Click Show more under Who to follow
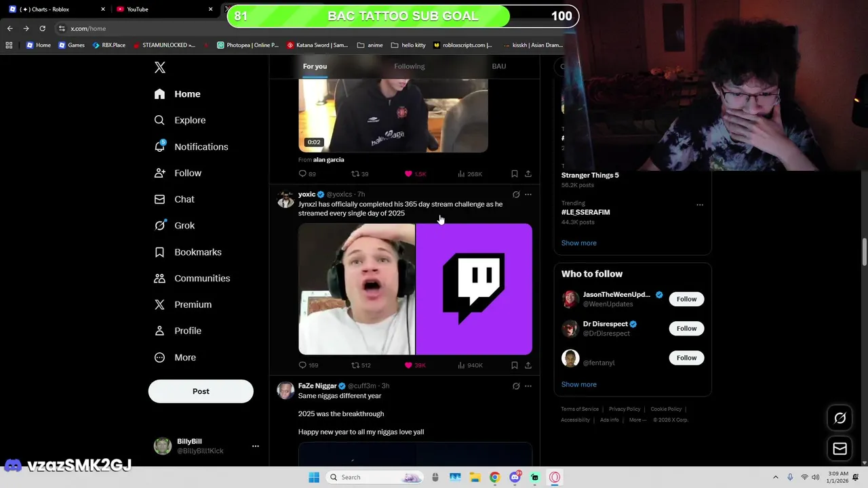Viewport: 868px width, 488px height. click(x=579, y=384)
